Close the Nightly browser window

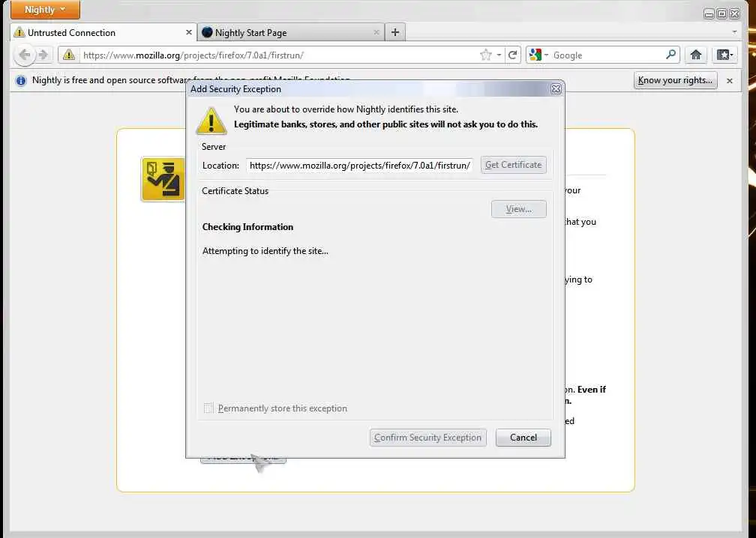coord(735,14)
